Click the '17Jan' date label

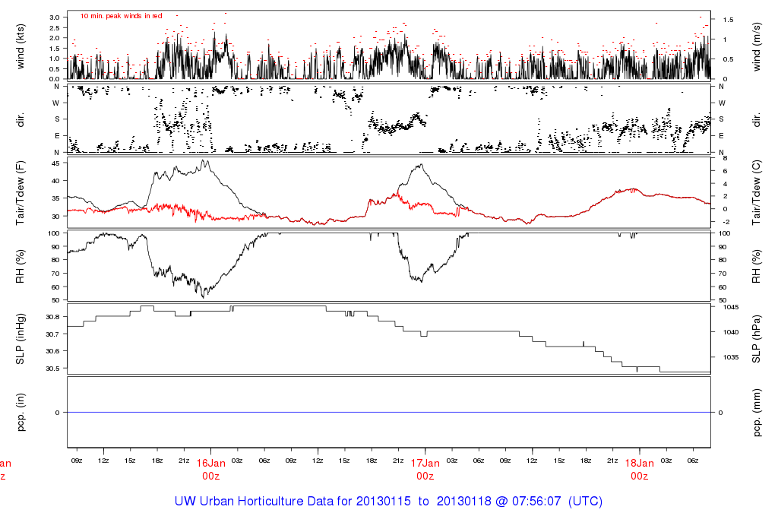click(x=425, y=463)
